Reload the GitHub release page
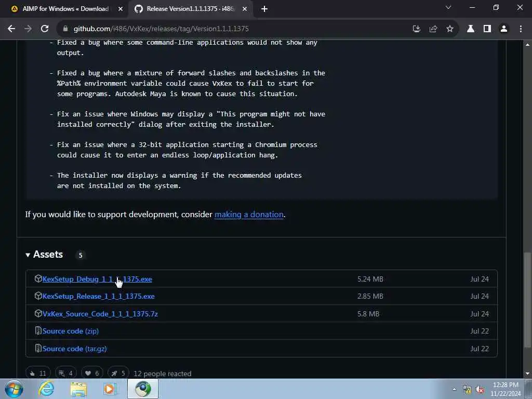This screenshot has height=399, width=532. point(45,29)
